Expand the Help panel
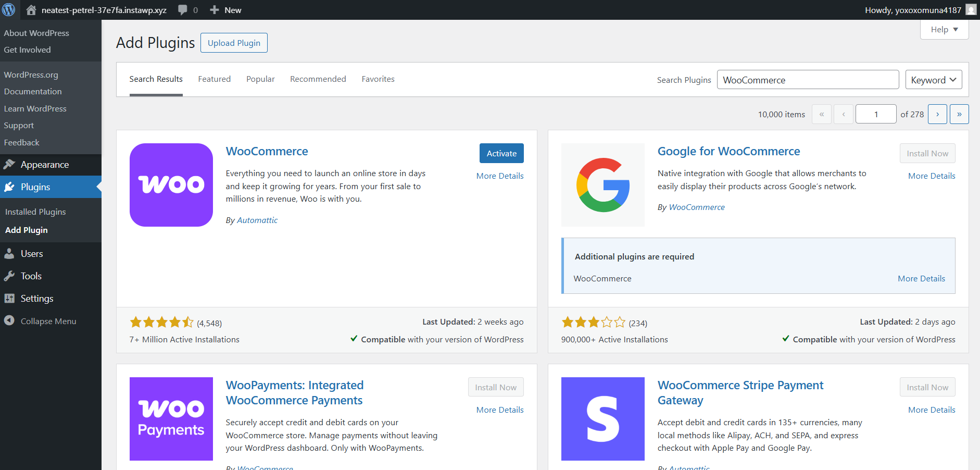The image size is (980, 470). [x=945, y=30]
